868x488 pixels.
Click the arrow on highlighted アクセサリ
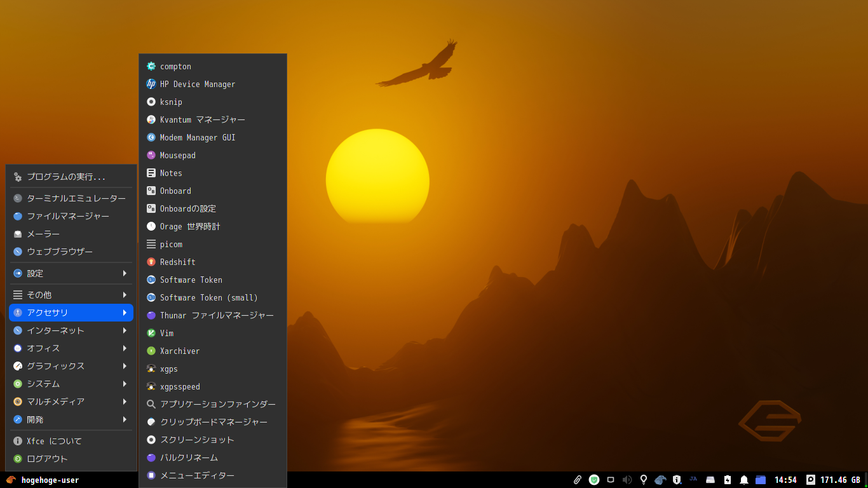coord(125,313)
